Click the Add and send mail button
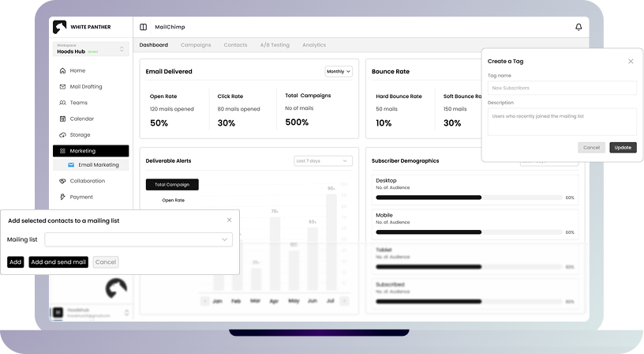The width and height of the screenshot is (644, 354). [58, 262]
